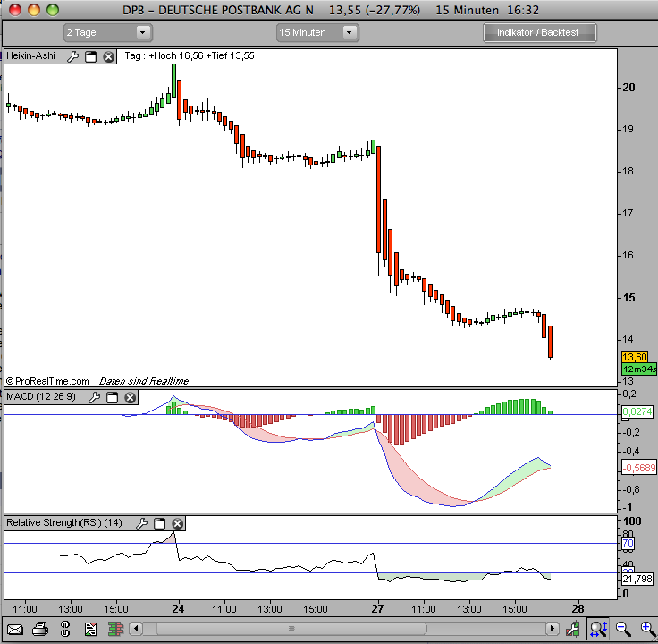Click the yellow minimize window button
The width and height of the screenshot is (658, 644).
[34, 10]
